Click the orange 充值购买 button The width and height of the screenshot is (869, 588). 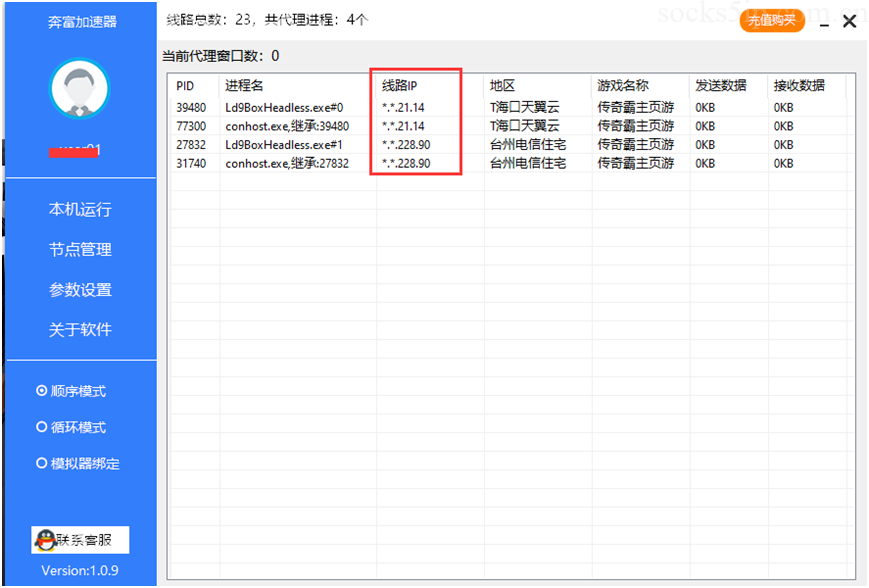click(772, 20)
